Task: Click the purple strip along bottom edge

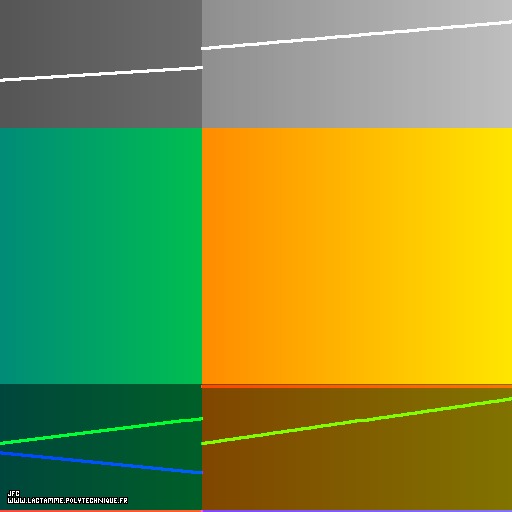Action: pos(357,511)
